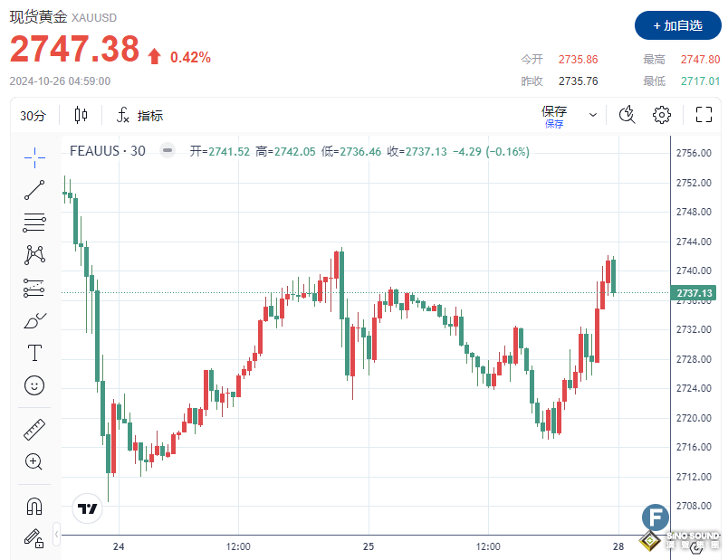Toggle lock all drawings
Screen dimensions: 728x560
coord(34,538)
